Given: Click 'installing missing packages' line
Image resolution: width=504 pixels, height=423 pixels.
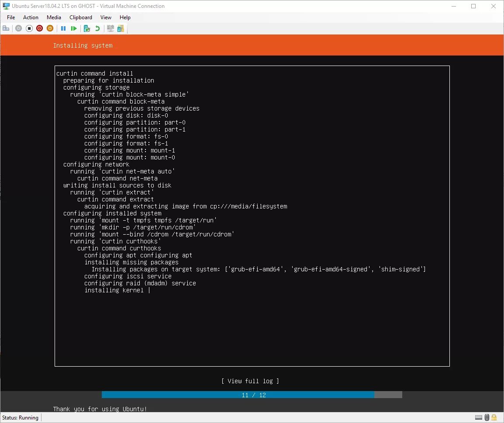Looking at the screenshot, I should [131, 262].
